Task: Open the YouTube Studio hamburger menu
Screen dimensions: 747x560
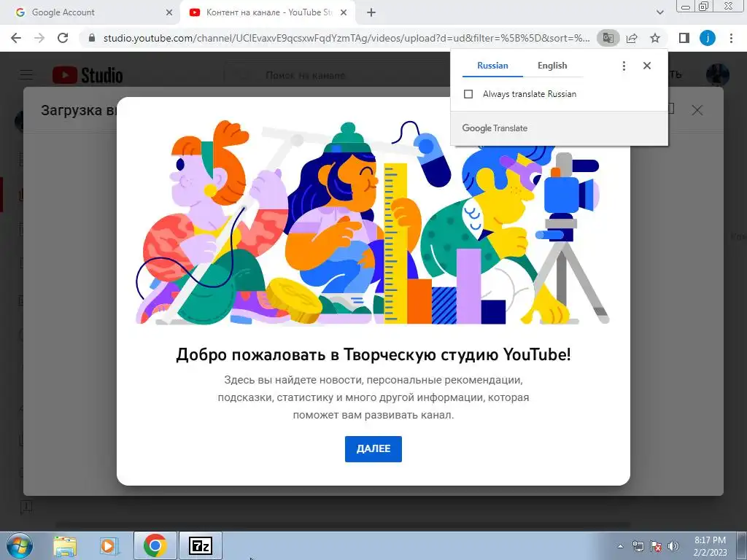Action: pyautogui.click(x=26, y=75)
